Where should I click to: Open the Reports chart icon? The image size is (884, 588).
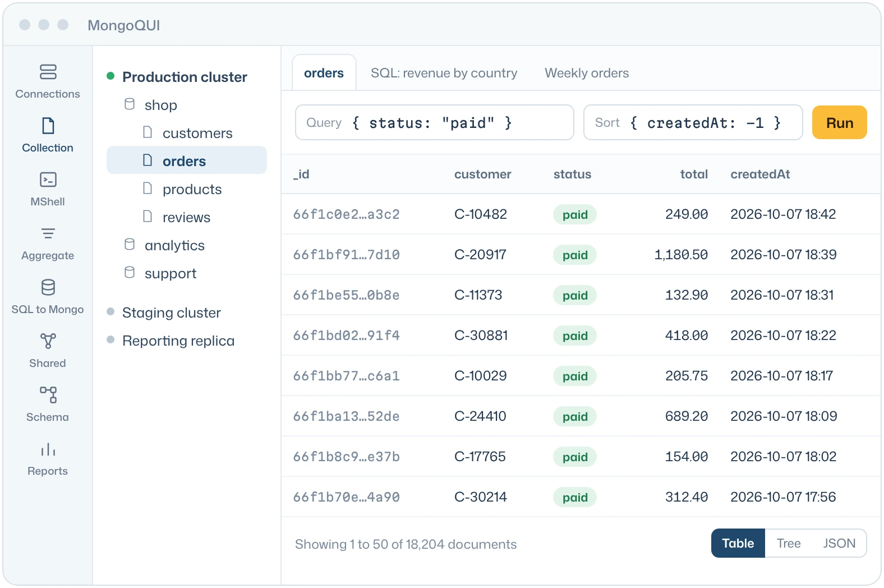pos(48,449)
